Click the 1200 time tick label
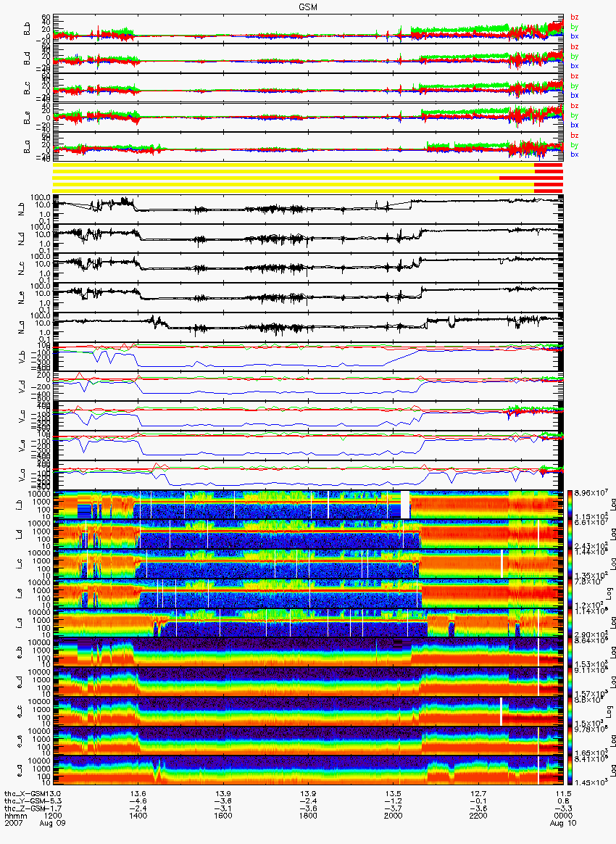 53,816
